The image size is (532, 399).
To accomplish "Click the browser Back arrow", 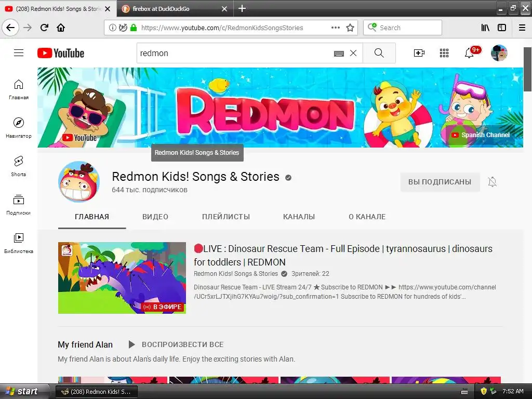I will point(10,28).
